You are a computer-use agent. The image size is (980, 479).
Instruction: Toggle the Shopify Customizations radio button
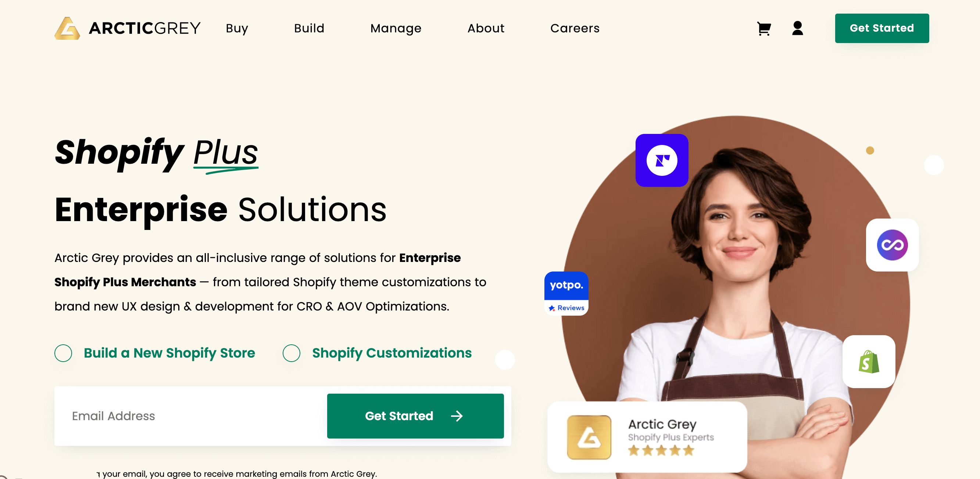291,353
